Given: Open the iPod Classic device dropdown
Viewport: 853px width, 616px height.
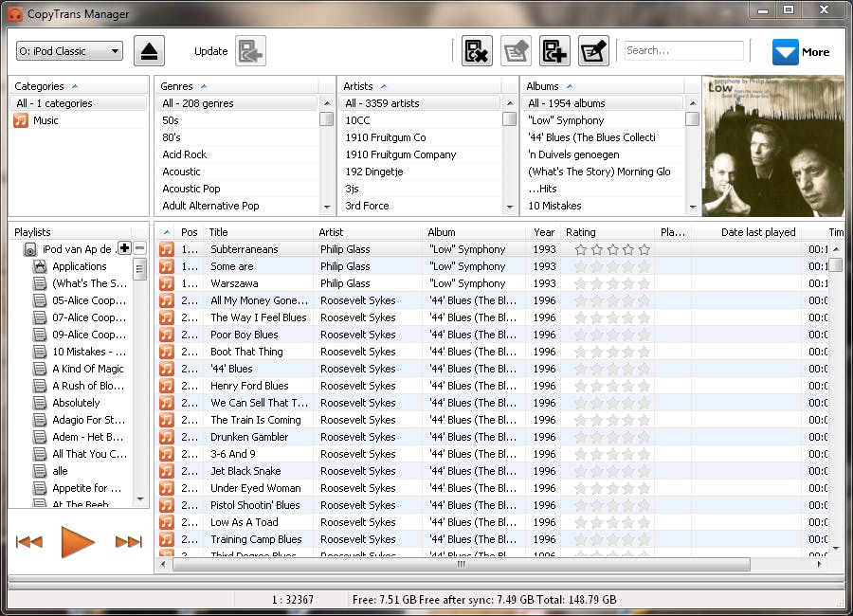Looking at the screenshot, I should point(69,51).
